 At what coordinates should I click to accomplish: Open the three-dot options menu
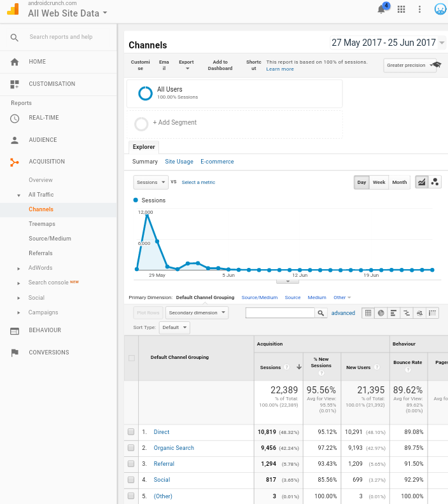(x=419, y=9)
